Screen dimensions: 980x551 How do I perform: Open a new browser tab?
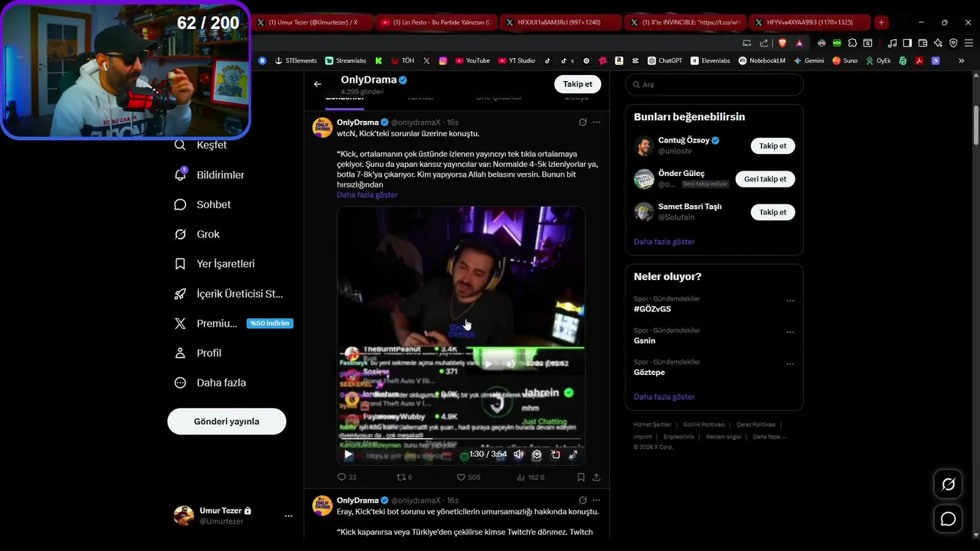click(881, 22)
